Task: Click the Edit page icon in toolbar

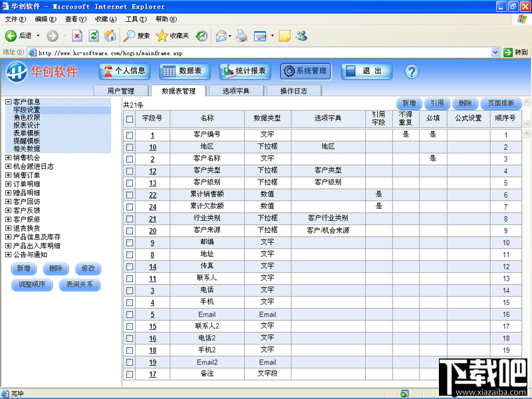Action: 260,36
